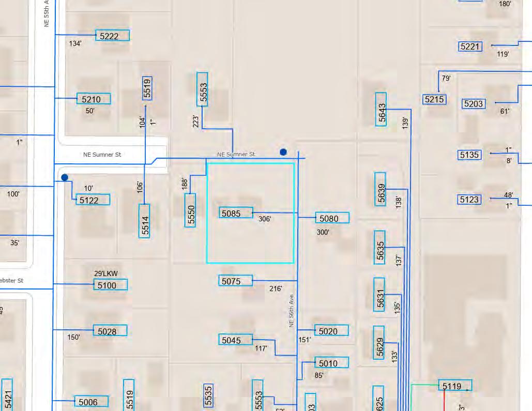Click the 134' length label below 5222
The image size is (532, 411).
point(75,43)
